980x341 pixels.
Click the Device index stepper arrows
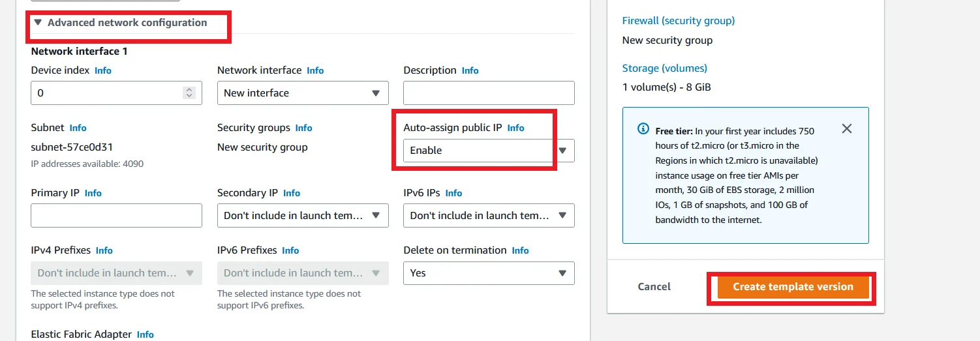pos(189,93)
